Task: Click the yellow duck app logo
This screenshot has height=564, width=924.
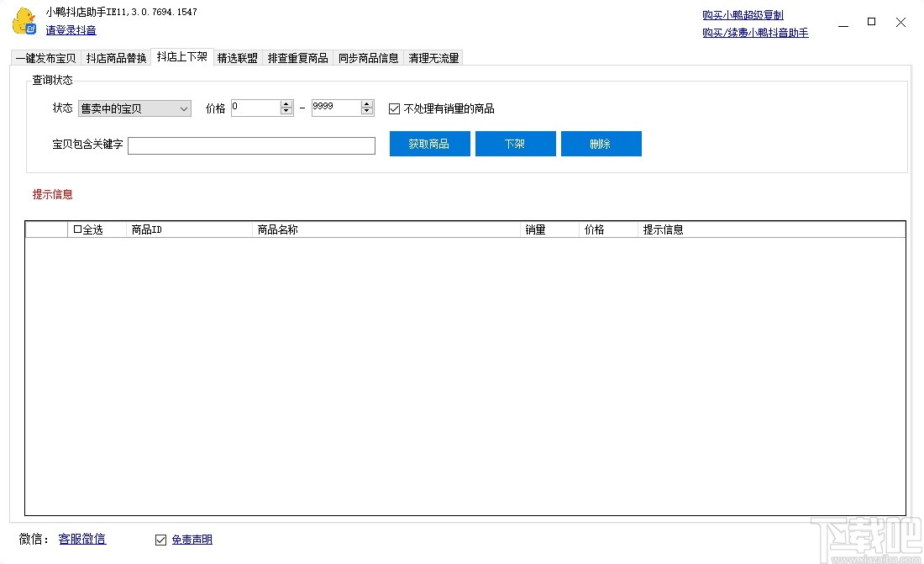Action: coord(24,21)
